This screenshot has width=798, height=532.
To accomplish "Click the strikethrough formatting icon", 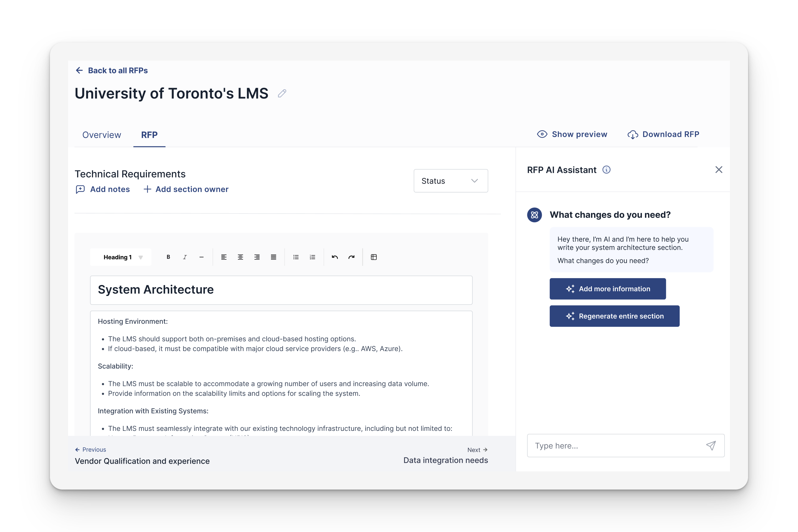I will (x=201, y=257).
